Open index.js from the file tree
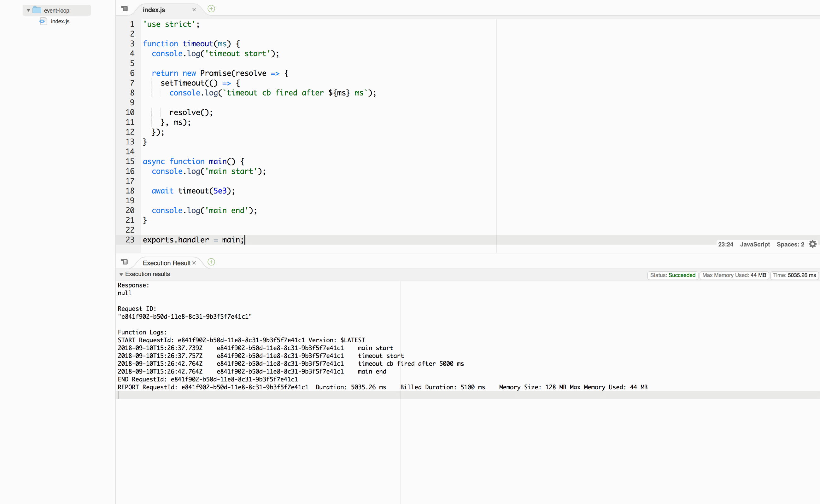The width and height of the screenshot is (820, 504). click(x=60, y=21)
